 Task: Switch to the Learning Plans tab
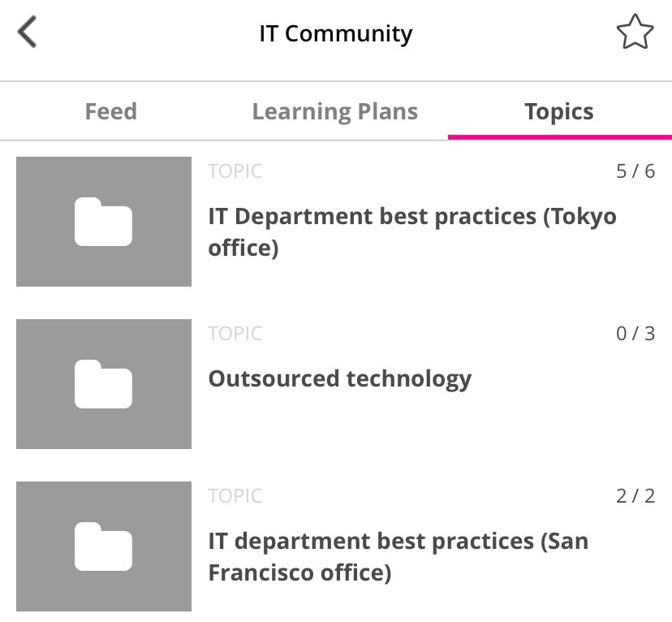(x=334, y=111)
